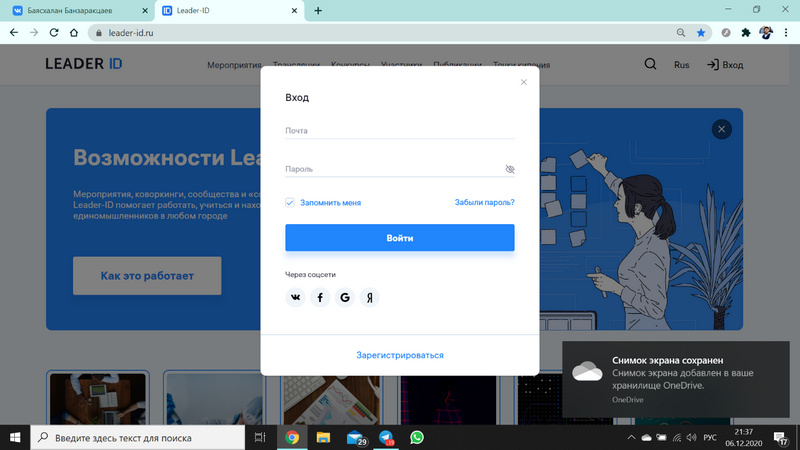This screenshot has width=800, height=450.
Task: Open the Rus language selector
Action: [x=681, y=65]
